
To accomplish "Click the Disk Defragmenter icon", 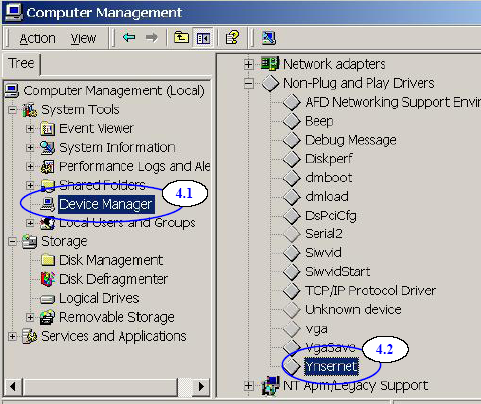I will pyautogui.click(x=48, y=279).
